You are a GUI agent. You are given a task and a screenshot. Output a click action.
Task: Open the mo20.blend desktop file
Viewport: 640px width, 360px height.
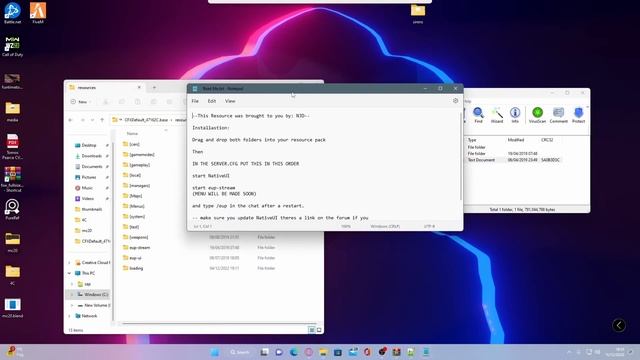point(12,307)
